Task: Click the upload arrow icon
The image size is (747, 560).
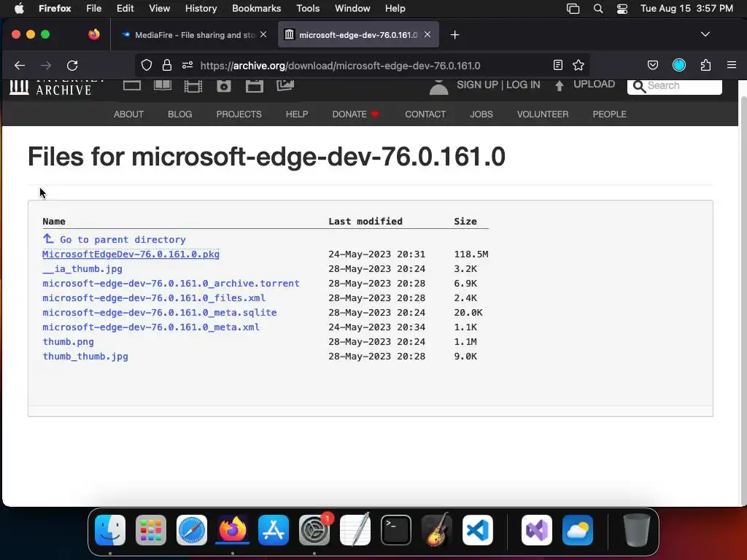Action: [560, 86]
